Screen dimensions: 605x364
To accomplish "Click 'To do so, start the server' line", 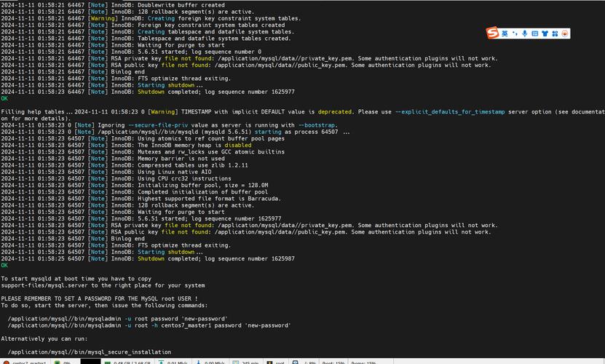I will click(x=104, y=306).
